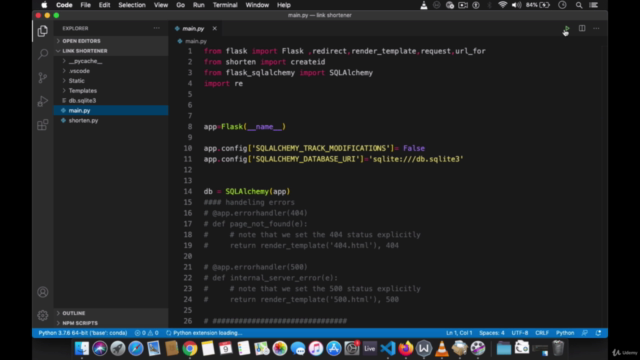
Task: Open the Help menu
Action: 284,5
